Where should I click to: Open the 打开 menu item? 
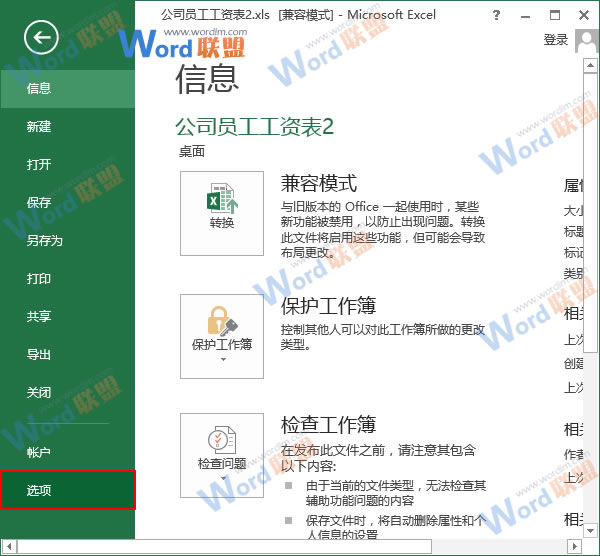40,165
